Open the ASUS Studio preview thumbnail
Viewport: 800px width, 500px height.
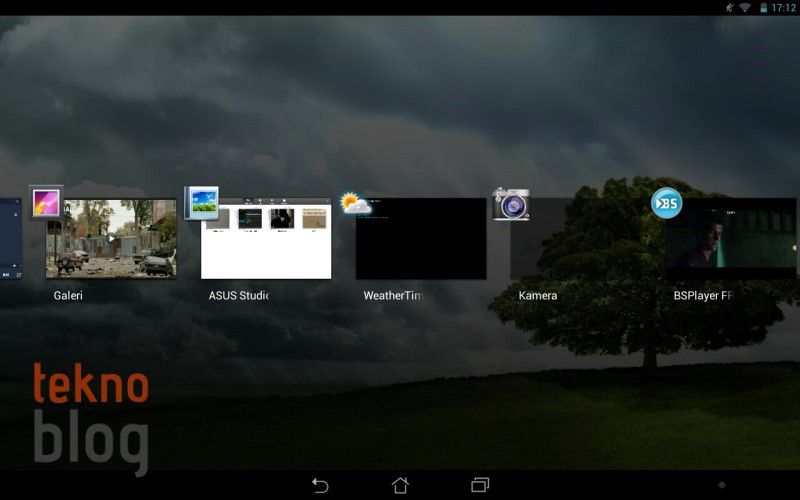(266, 240)
